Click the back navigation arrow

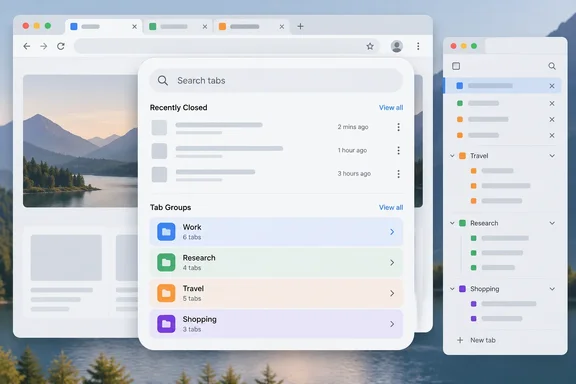pyautogui.click(x=26, y=46)
